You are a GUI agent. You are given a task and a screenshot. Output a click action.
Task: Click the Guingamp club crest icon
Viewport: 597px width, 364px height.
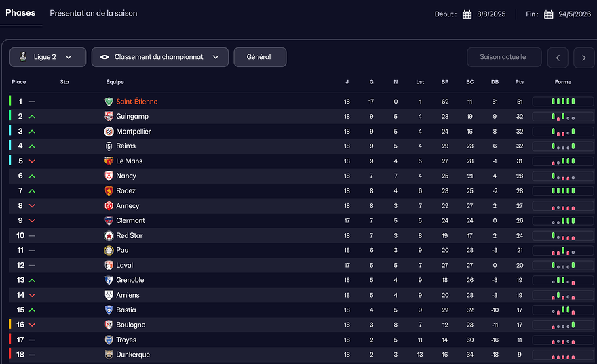tap(109, 117)
